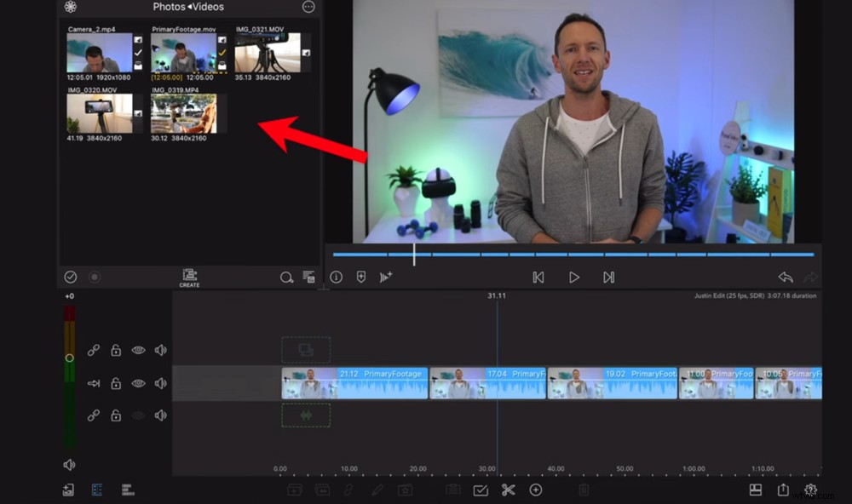Open the export panel via the share icon
Viewport: 852px width, 504px height.
click(783, 490)
